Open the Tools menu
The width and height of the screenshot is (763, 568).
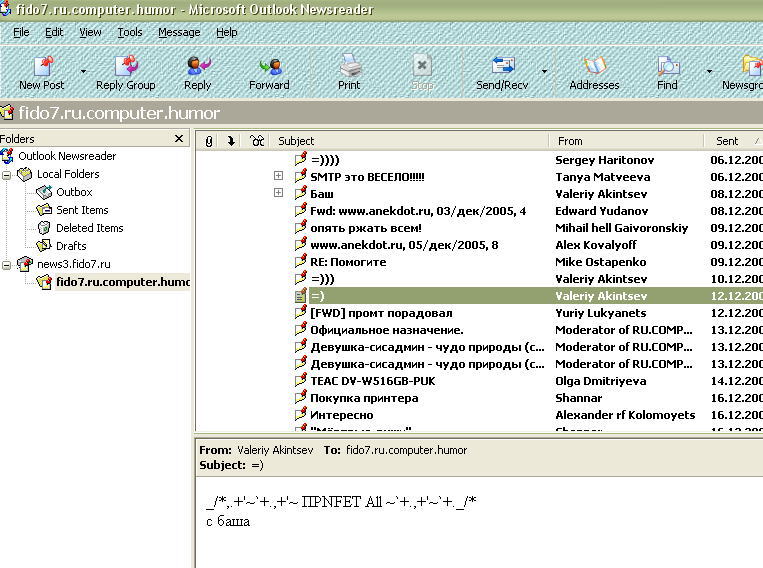(x=130, y=32)
